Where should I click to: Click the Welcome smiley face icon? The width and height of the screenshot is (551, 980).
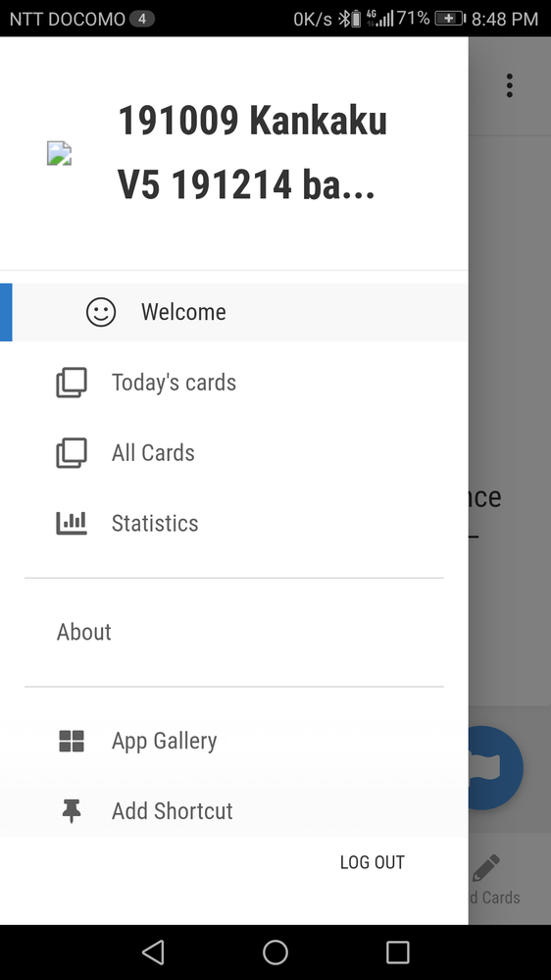pyautogui.click(x=101, y=312)
